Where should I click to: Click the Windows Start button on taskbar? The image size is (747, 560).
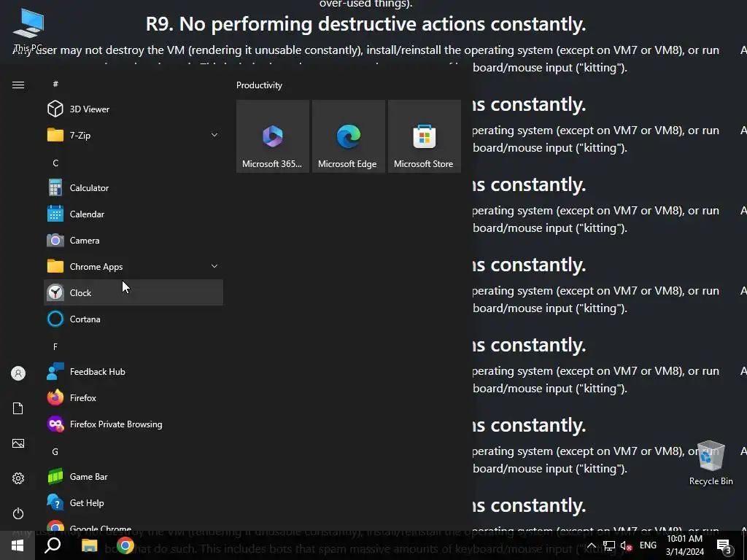18,545
